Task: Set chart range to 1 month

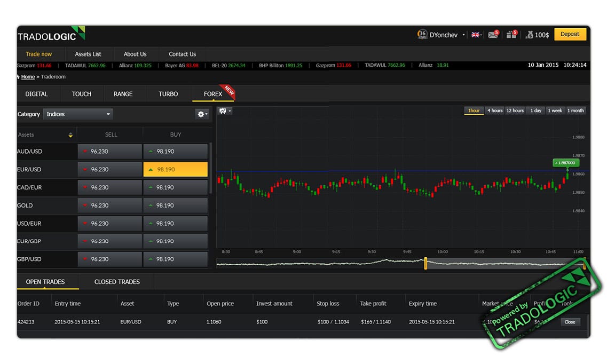Action: [576, 110]
